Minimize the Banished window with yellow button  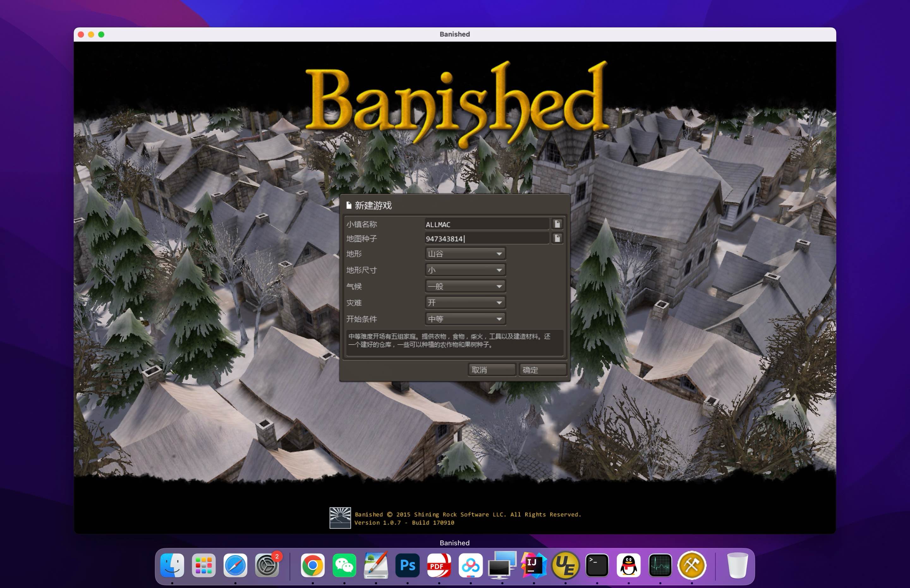pos(91,34)
